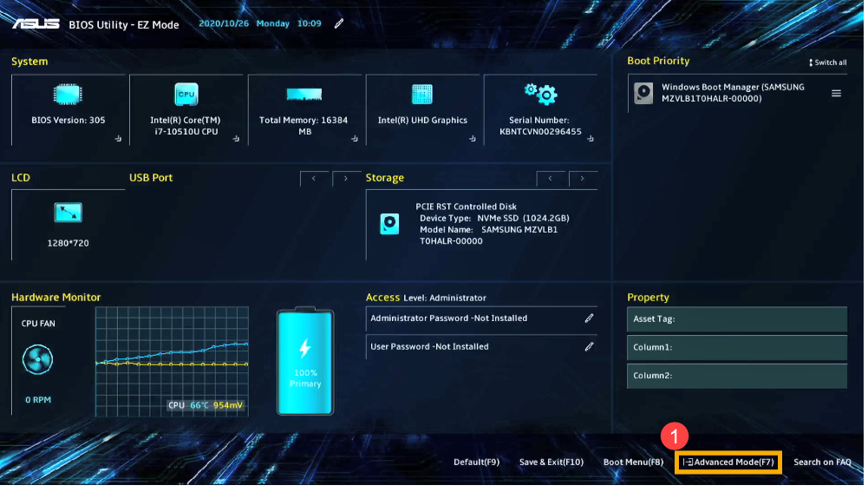868x492 pixels.
Task: Expand Intel UHD Graphics details arrow
Action: click(473, 139)
